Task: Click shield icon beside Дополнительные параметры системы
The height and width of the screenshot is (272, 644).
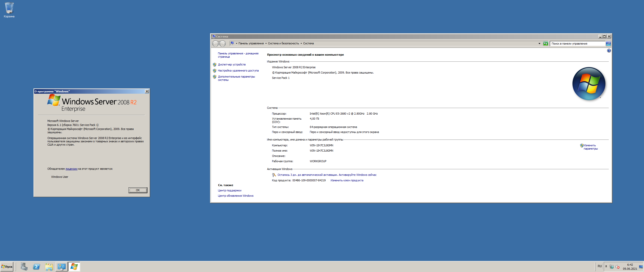Action: [215, 77]
